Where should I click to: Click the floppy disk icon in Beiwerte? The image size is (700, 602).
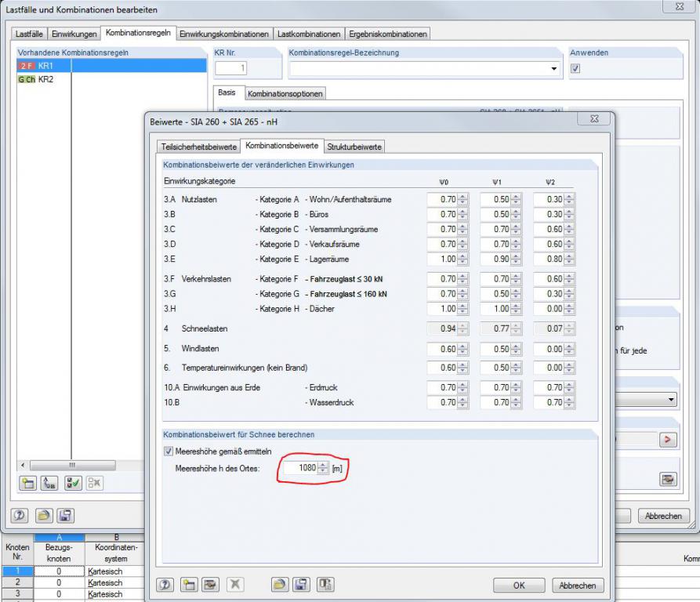301,585
